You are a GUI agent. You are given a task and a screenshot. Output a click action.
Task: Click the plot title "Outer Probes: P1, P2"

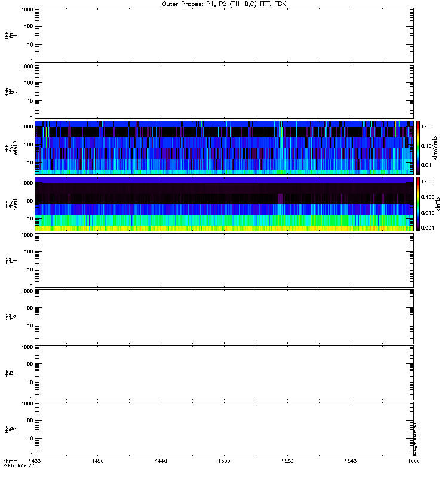(224, 4)
